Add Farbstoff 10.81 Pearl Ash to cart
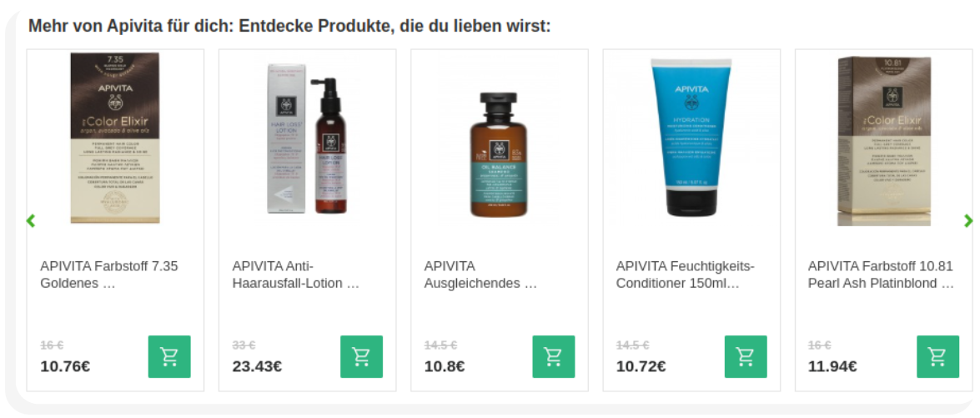This screenshot has height=418, width=980. tap(937, 357)
